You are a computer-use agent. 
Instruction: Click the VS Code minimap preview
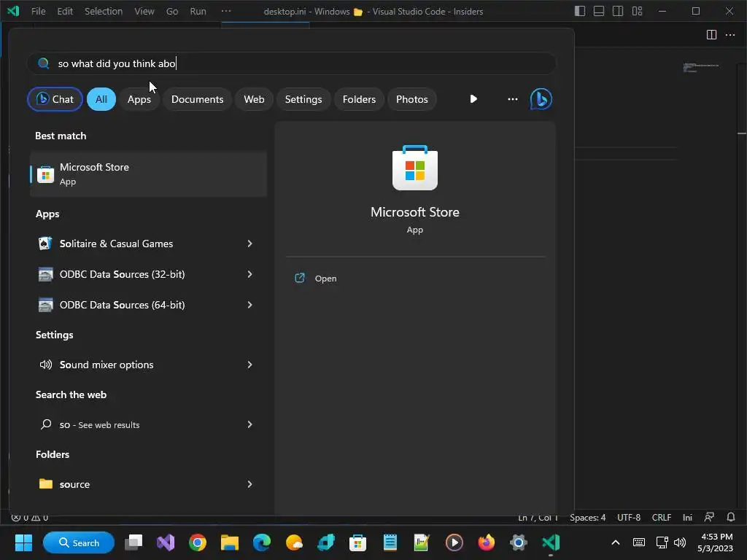click(x=701, y=68)
